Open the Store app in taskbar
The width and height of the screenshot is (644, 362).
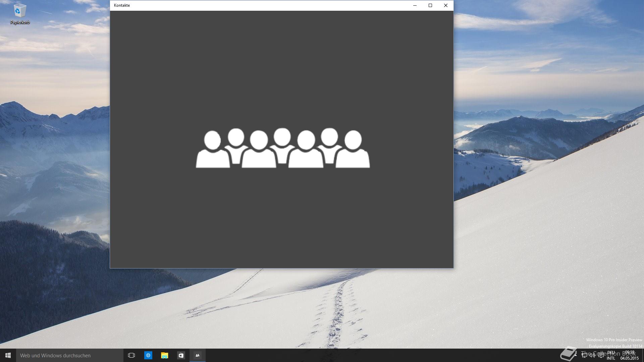[181, 355]
